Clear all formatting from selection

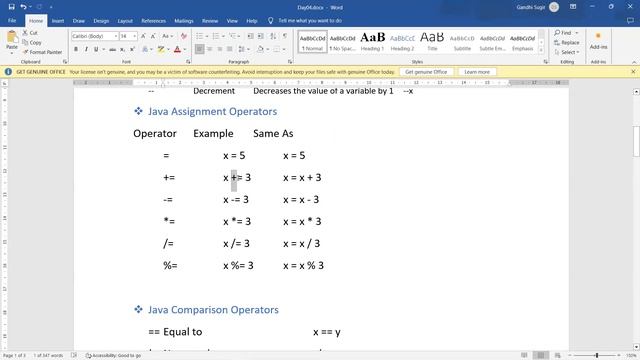point(184,36)
